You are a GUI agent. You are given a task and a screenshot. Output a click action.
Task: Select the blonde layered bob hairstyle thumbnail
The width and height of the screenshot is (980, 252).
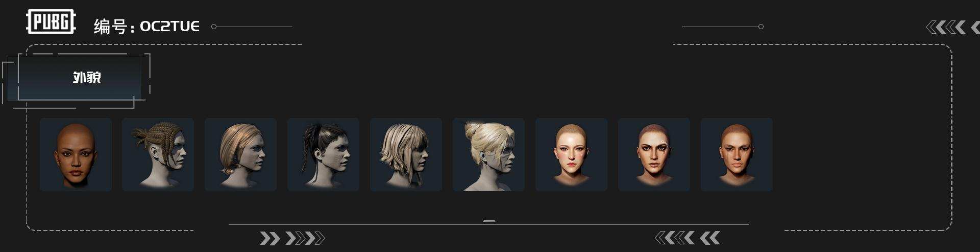tap(406, 154)
